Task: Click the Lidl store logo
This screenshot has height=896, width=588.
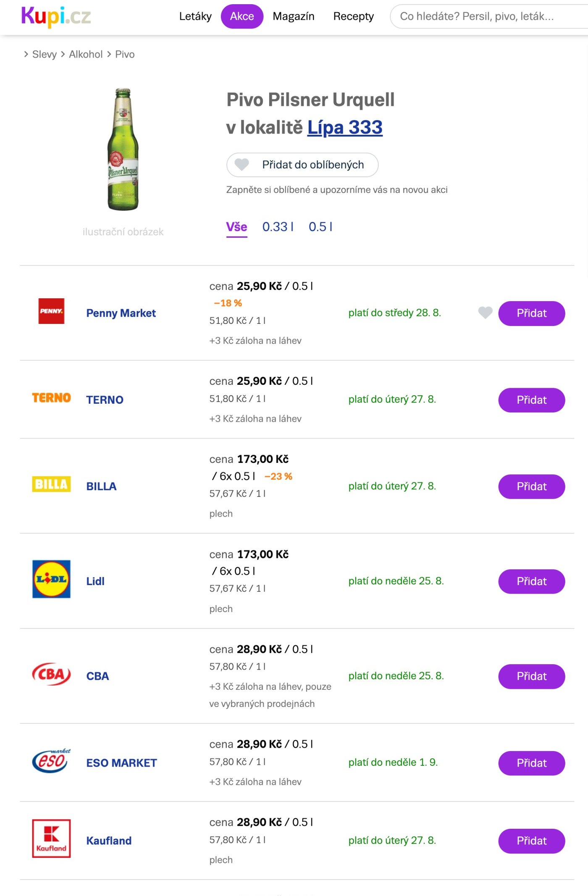Action: point(51,579)
